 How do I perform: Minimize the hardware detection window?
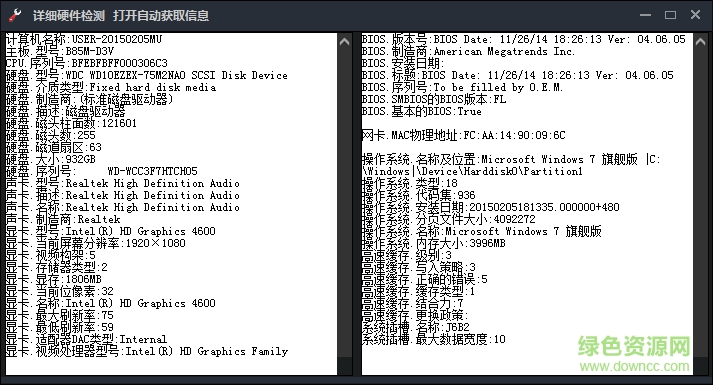click(645, 15)
